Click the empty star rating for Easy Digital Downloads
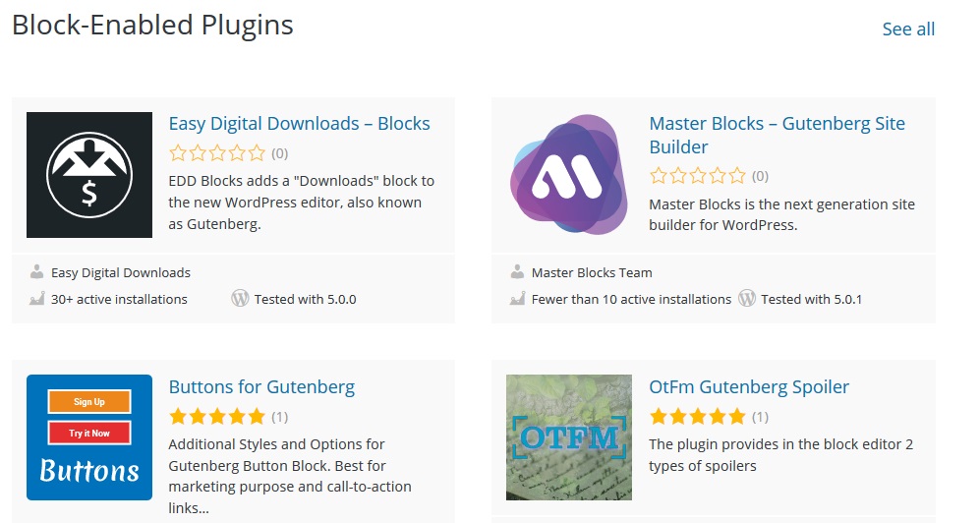Viewport: 980px width, 523px height. [217, 153]
